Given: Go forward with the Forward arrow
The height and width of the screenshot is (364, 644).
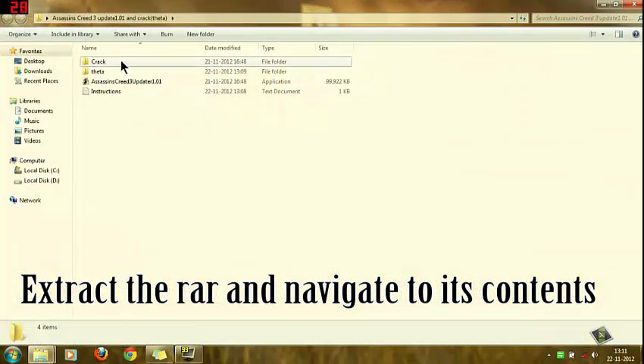Looking at the screenshot, I should tap(20, 18).
